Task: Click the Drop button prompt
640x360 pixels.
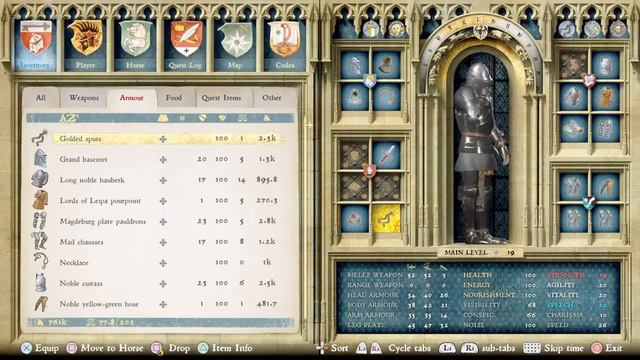Action: click(171, 348)
